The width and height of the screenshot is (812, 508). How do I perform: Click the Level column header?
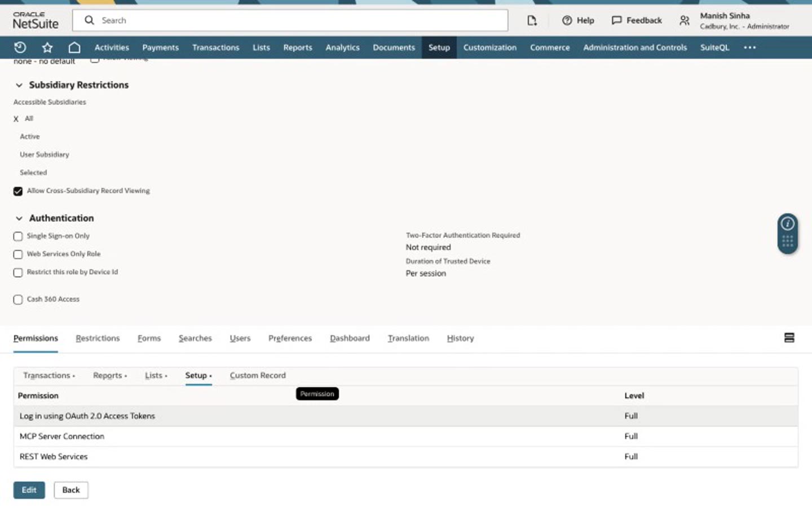(634, 396)
